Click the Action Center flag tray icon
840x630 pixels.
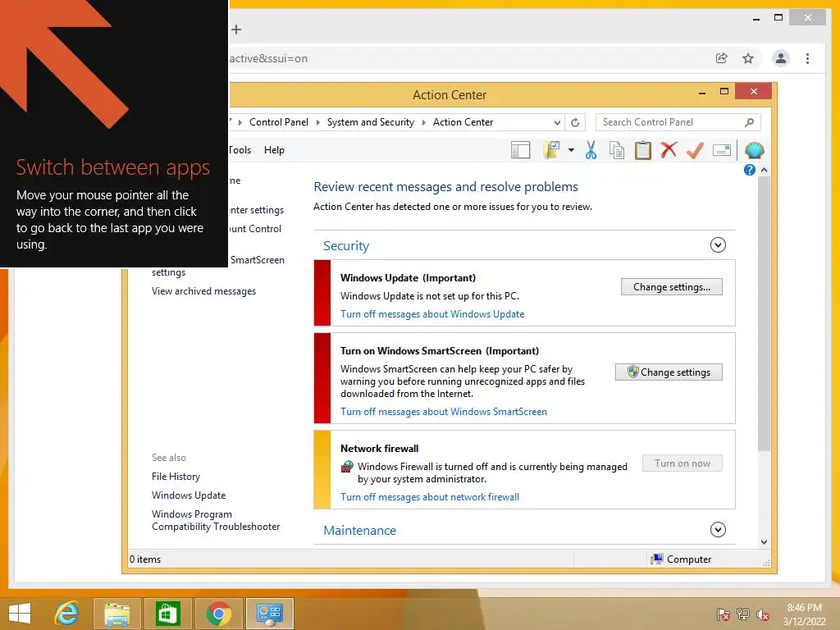pos(723,614)
